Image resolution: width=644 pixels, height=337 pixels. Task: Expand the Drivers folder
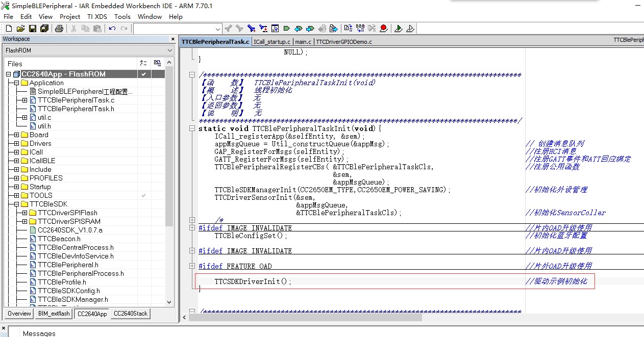click(x=16, y=144)
